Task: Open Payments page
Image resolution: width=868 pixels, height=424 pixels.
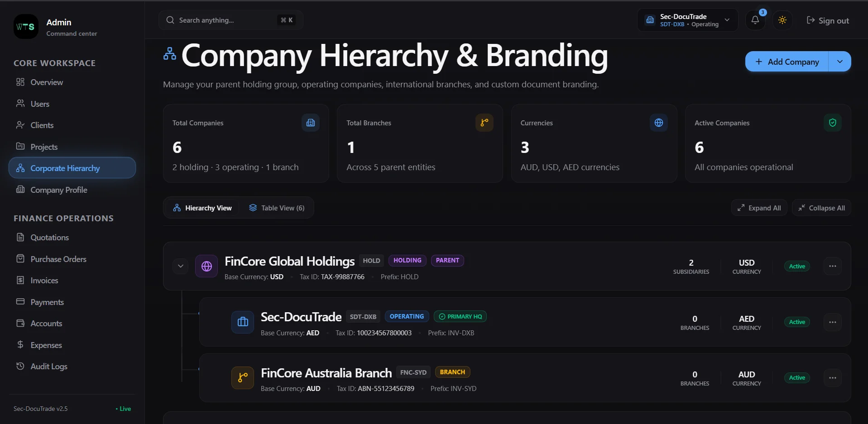Action: (72, 302)
